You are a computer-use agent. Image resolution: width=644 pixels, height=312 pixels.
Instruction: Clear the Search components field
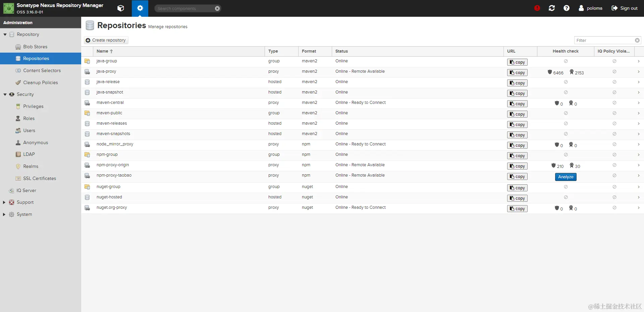pyautogui.click(x=217, y=8)
